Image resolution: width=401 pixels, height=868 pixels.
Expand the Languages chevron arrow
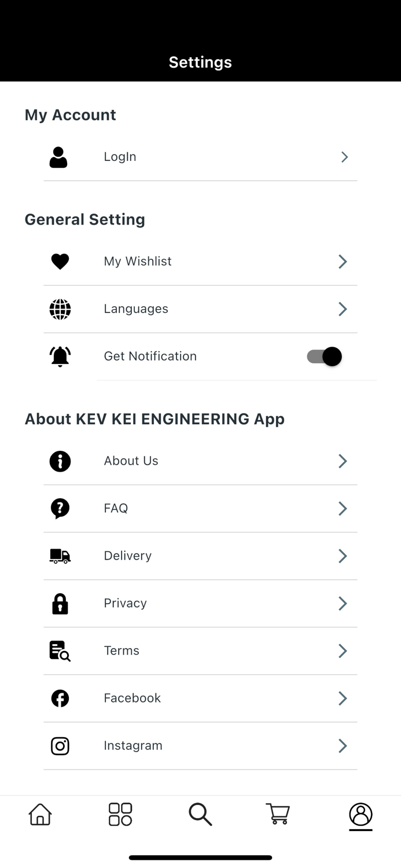(342, 309)
